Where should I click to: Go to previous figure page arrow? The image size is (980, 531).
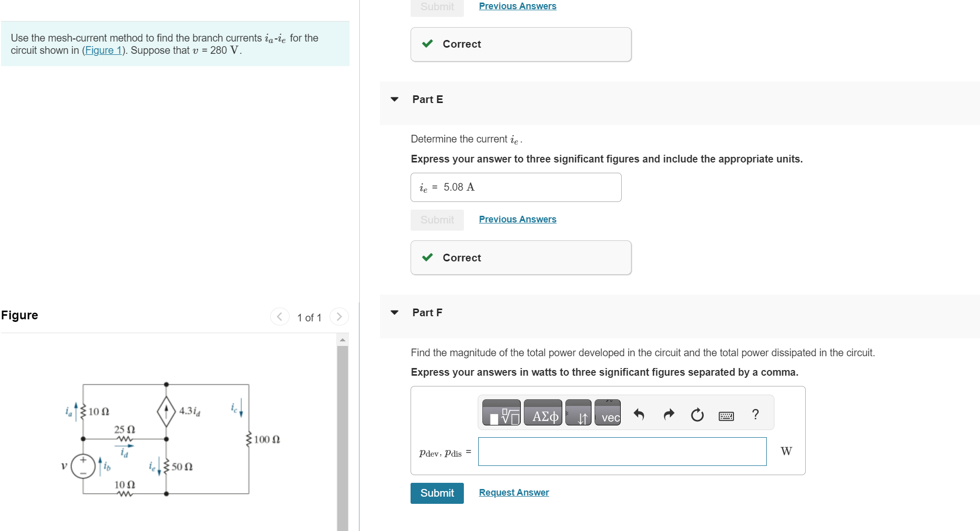(x=280, y=317)
